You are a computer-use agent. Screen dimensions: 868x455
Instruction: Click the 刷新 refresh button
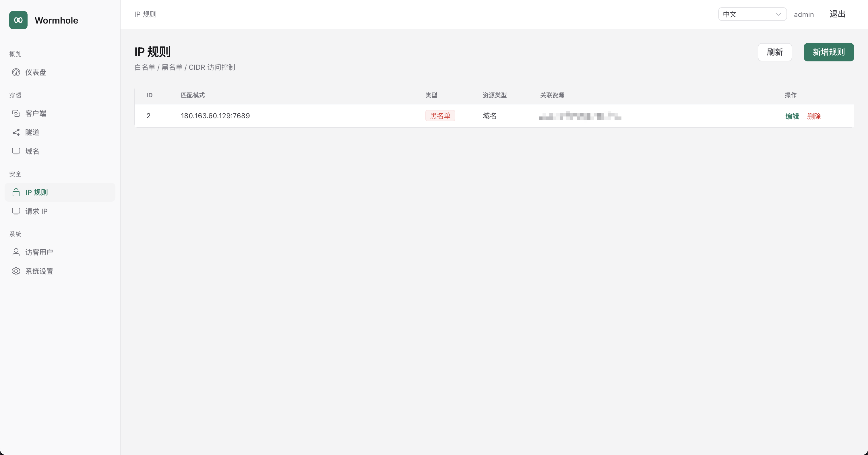775,52
